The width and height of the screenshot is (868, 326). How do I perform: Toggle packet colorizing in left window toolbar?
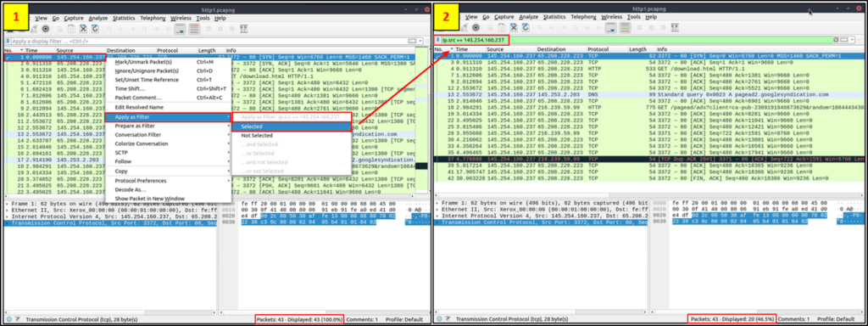coord(194,29)
